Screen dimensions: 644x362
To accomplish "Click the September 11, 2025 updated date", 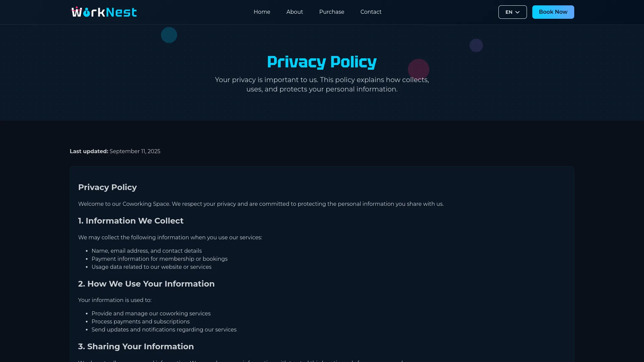I will 135,152.
